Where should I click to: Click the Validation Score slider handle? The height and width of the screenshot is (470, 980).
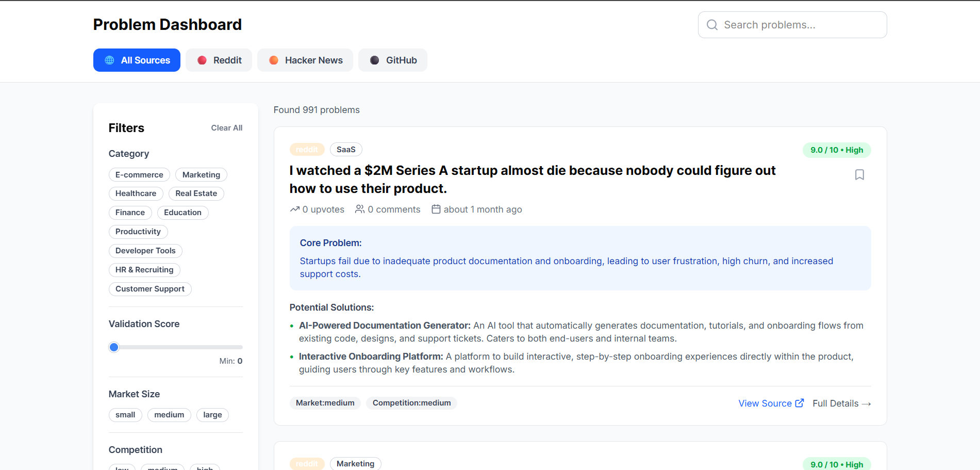pyautogui.click(x=114, y=347)
